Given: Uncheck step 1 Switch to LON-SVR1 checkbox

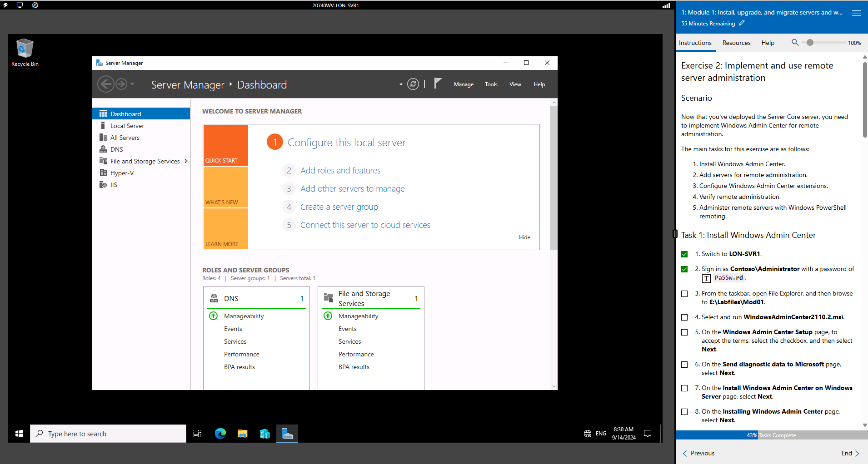Looking at the screenshot, I should pos(684,254).
